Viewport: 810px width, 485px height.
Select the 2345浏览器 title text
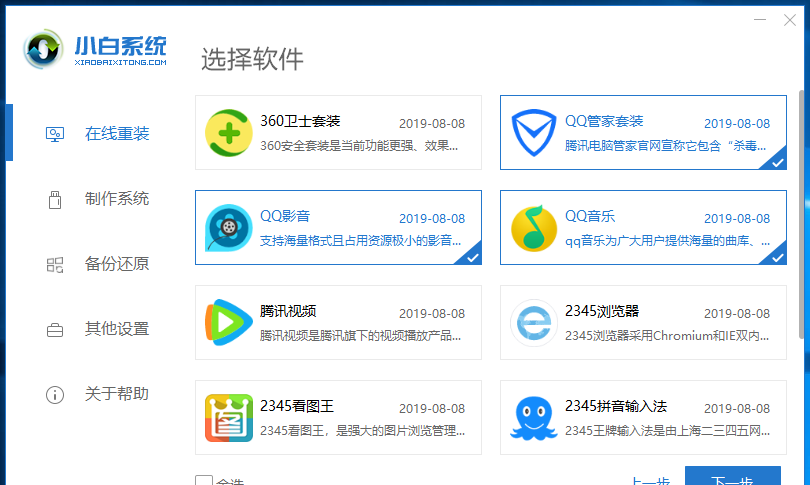pos(602,311)
